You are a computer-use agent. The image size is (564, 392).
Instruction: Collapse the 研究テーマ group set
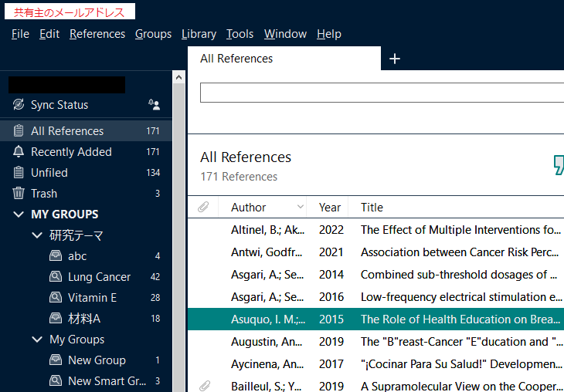pos(36,235)
